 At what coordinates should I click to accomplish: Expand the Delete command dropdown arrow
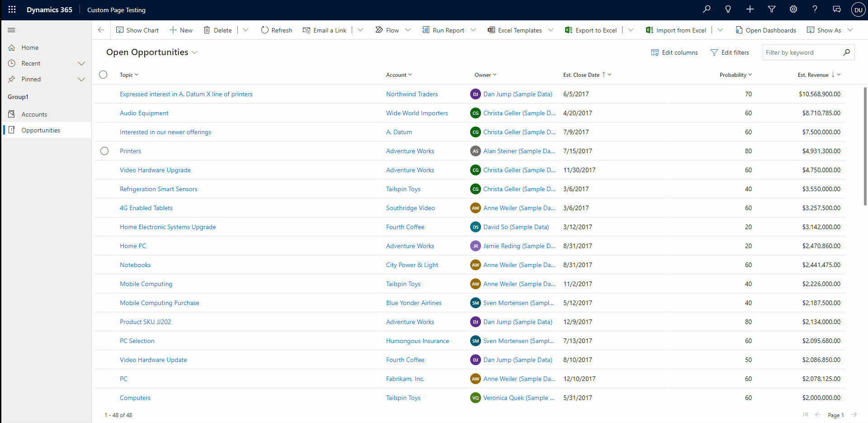pos(246,30)
